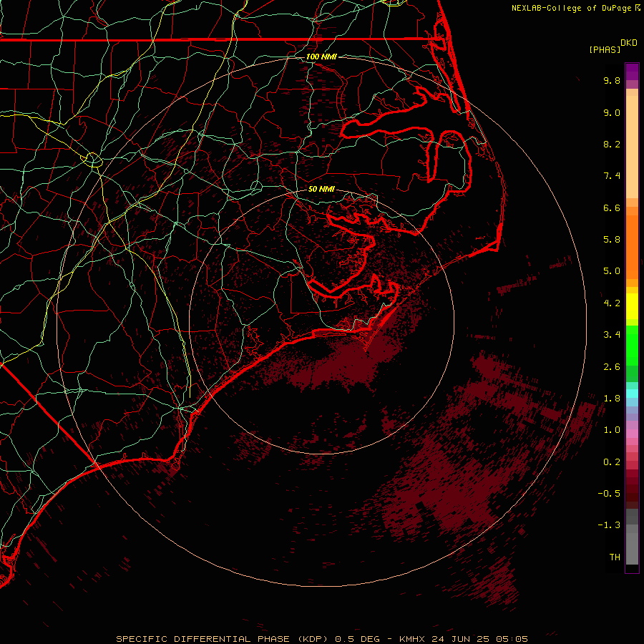Click the 05:05 time stamp
This screenshot has height=644, width=644.
[x=513, y=639]
